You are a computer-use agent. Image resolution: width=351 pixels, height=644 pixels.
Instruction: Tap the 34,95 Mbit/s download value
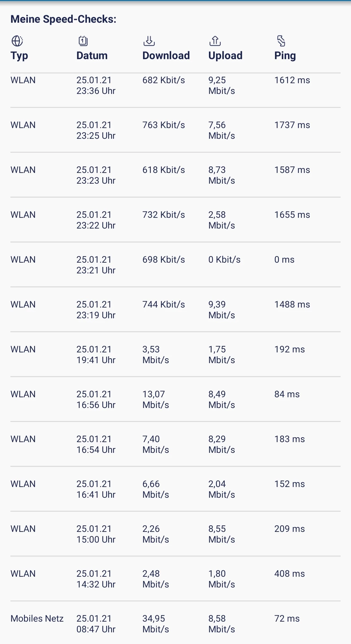click(x=156, y=624)
